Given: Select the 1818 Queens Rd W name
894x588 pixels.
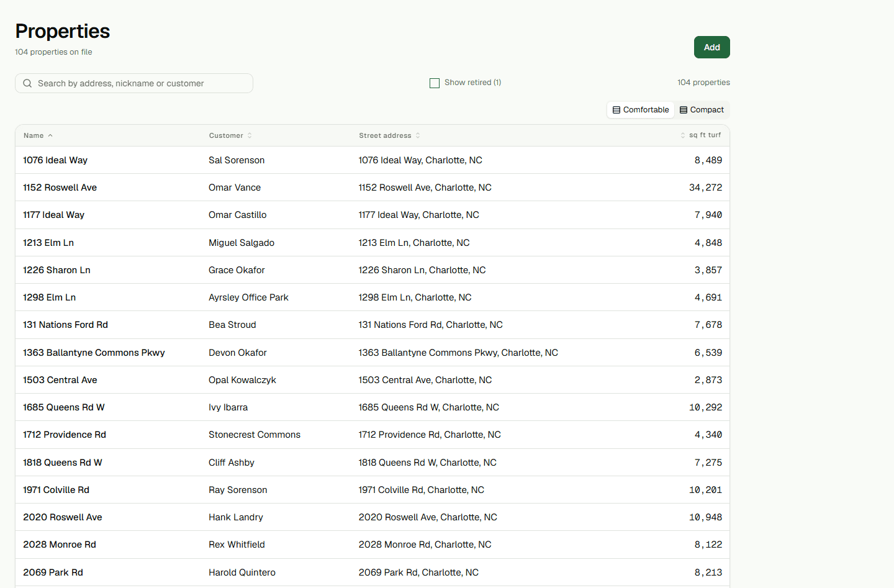Looking at the screenshot, I should pos(63,463).
